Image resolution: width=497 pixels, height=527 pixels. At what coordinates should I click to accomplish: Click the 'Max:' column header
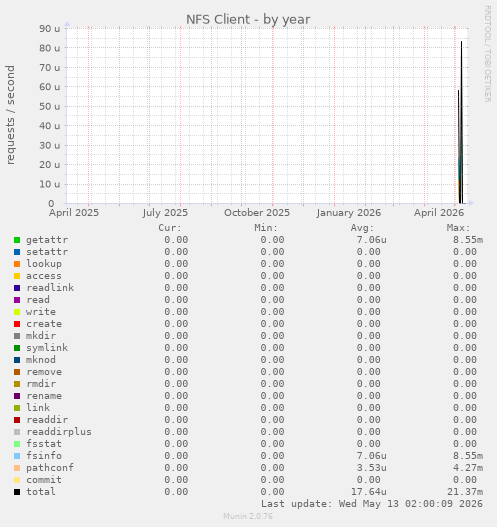click(458, 228)
